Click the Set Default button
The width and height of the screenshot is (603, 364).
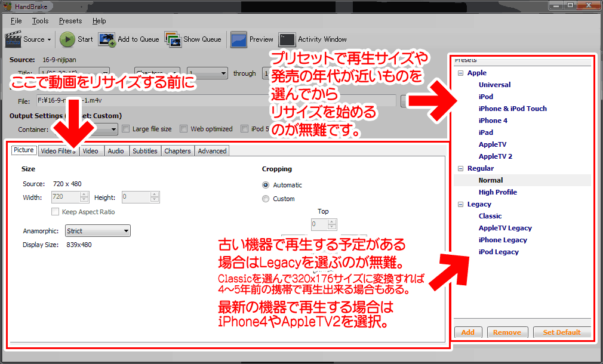coord(562,332)
